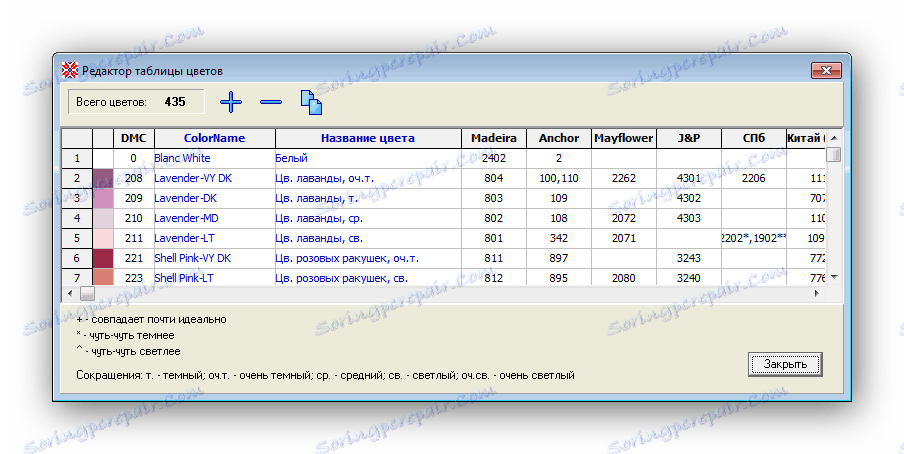Screen dimensions: 904x454
Task: Click the vertical scrollbar thumb
Action: point(834,154)
